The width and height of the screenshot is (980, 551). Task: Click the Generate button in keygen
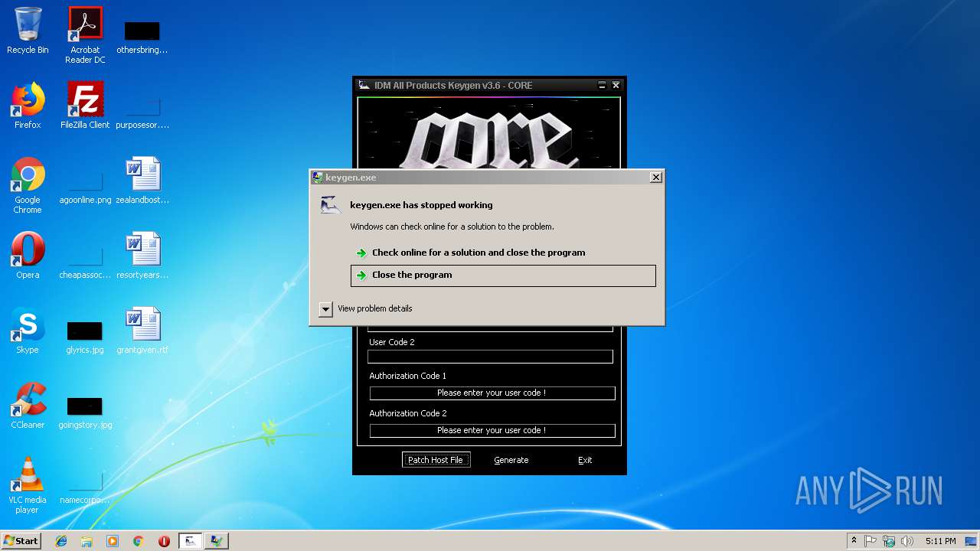coord(511,460)
